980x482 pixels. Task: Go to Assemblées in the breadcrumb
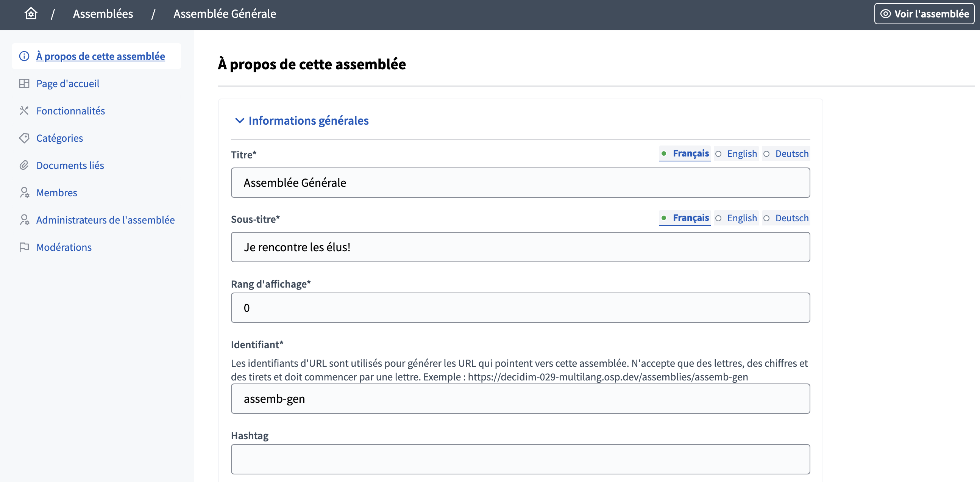pyautogui.click(x=103, y=14)
